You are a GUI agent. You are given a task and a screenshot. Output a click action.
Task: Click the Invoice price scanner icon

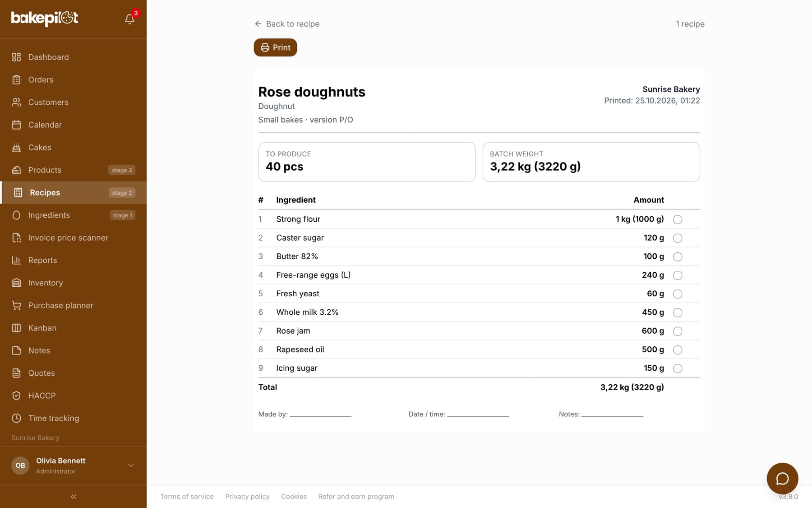16,238
